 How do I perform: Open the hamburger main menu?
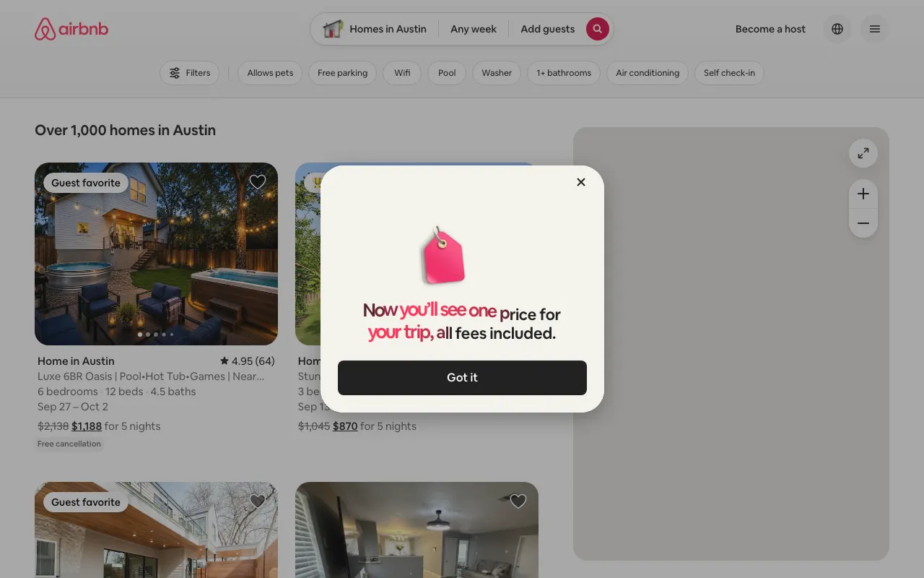[875, 29]
